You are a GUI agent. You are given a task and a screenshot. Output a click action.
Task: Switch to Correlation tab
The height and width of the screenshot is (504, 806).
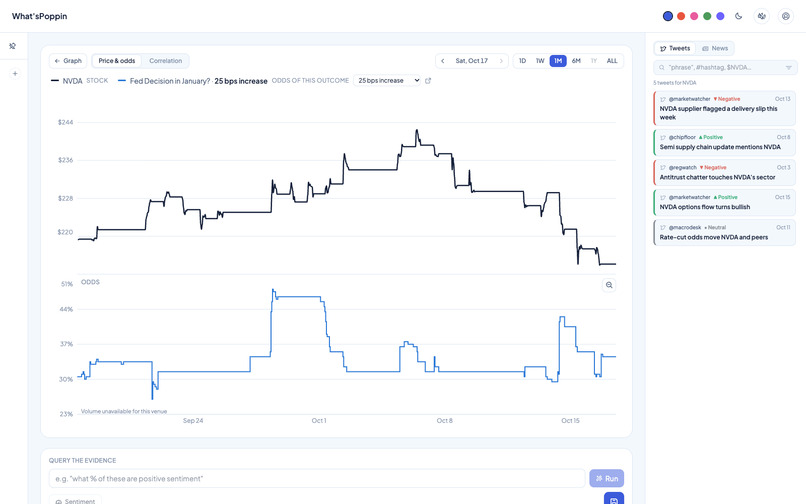[x=166, y=61]
